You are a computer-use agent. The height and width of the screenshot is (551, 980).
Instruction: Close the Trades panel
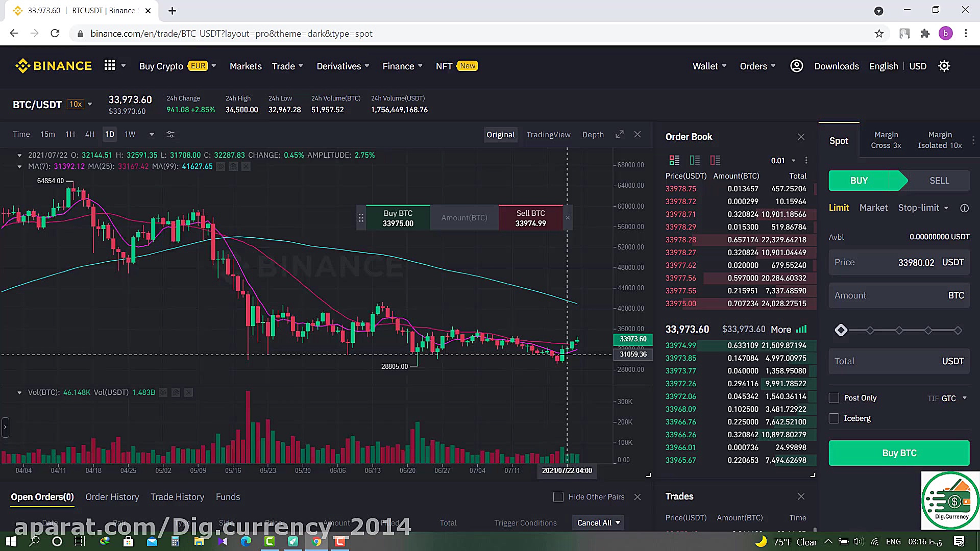pyautogui.click(x=801, y=496)
